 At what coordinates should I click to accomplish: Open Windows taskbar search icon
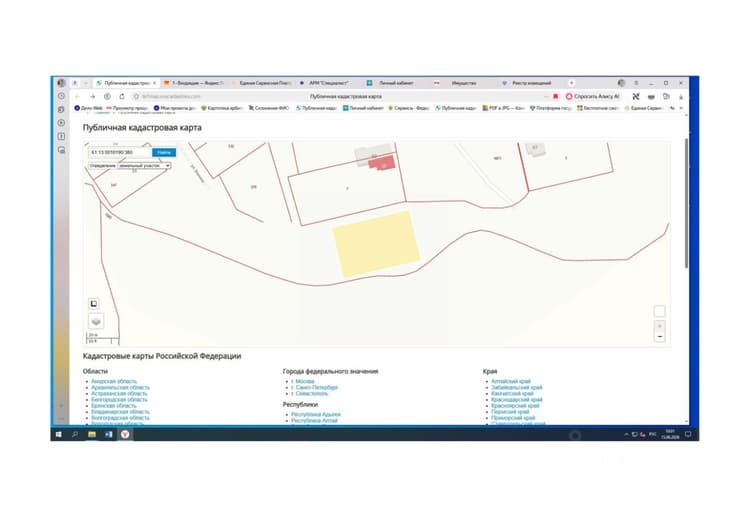tap(75, 434)
